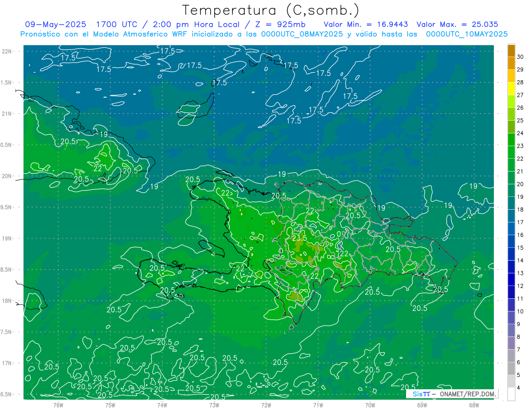Screen dimensions: 532x411
Task: Select the "09-May-2025" date text
Action: pyautogui.click(x=55, y=24)
